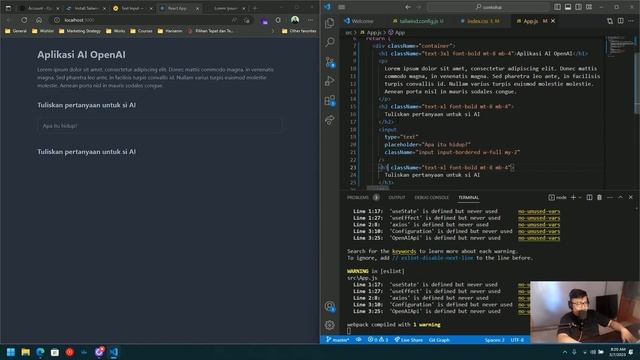The width and height of the screenshot is (640, 360).
Task: Split the terminal
Action: [589, 198]
